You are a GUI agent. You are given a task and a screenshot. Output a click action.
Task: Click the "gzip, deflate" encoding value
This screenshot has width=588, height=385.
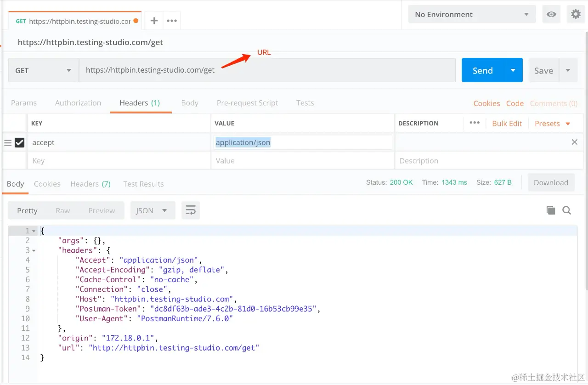pyautogui.click(x=192, y=270)
